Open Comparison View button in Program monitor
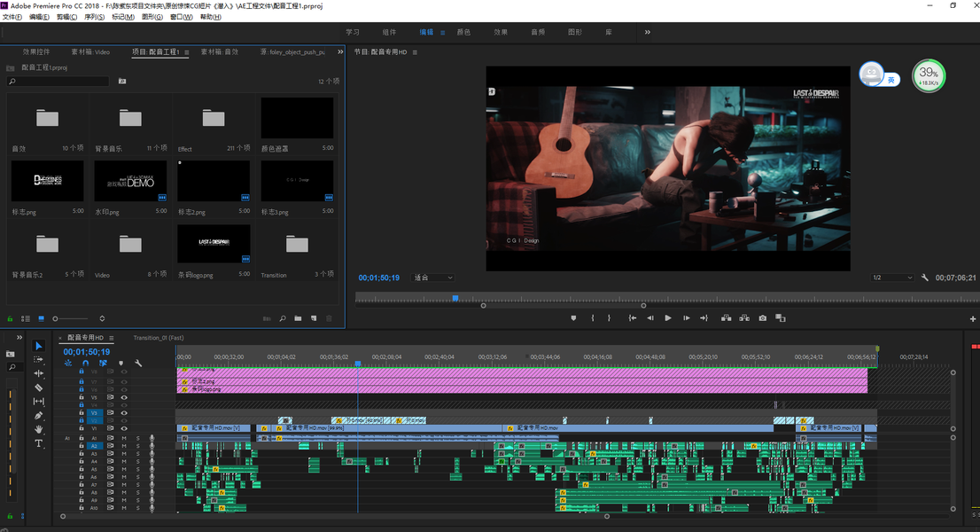The width and height of the screenshot is (980, 532). click(781, 318)
